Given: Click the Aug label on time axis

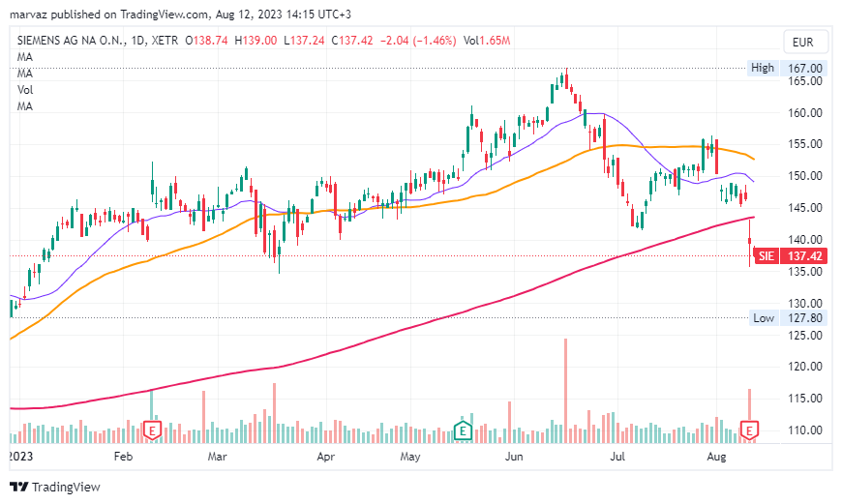Looking at the screenshot, I should point(716,457).
